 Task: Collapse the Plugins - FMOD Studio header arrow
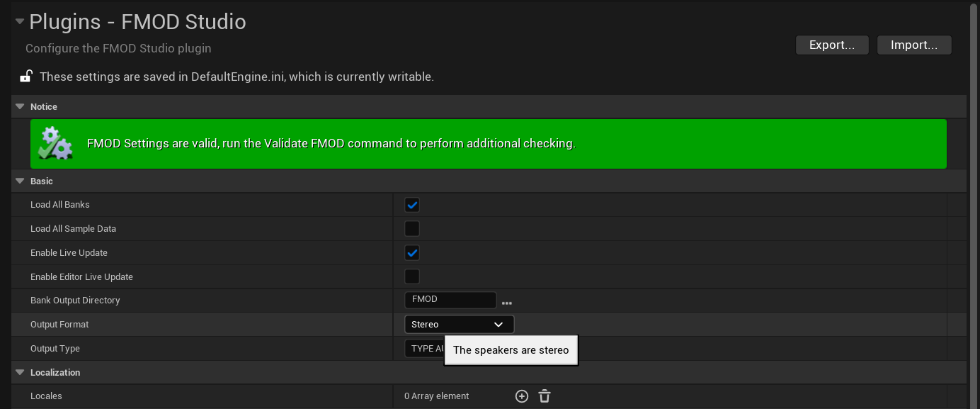[20, 21]
